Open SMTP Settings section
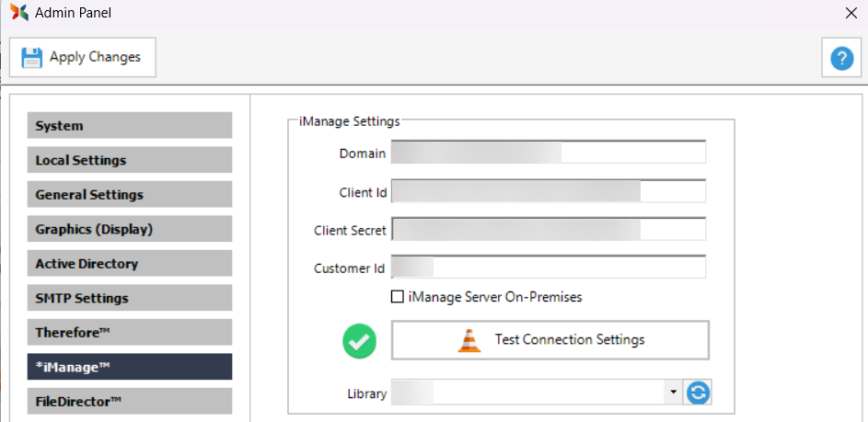Image resolution: width=868 pixels, height=422 pixels. pyautogui.click(x=129, y=298)
